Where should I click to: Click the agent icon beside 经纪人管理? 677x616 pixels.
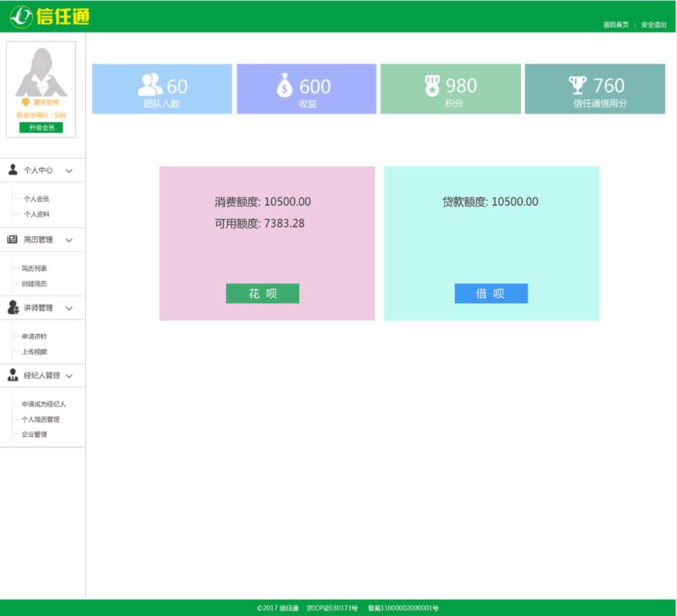point(13,375)
